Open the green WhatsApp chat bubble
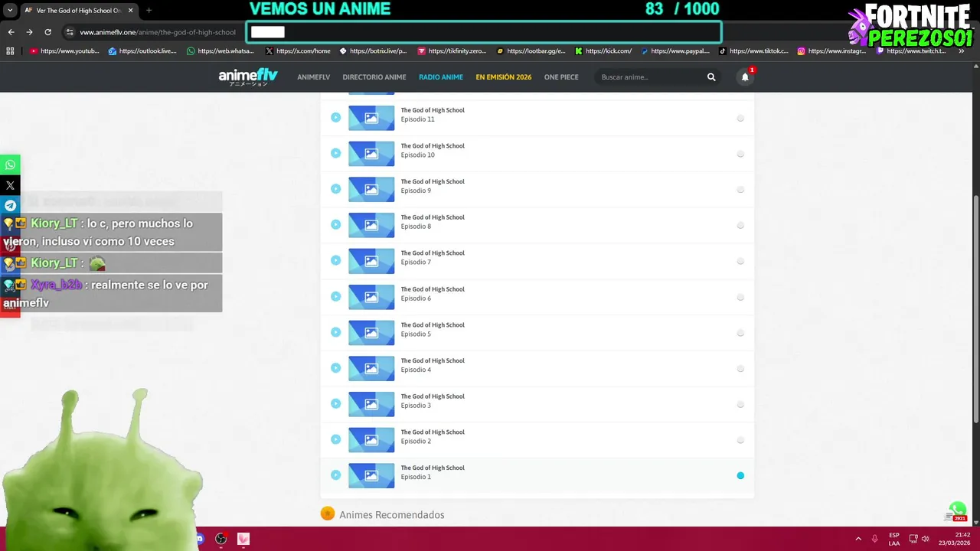Screen dimensions: 980x551 957,510
